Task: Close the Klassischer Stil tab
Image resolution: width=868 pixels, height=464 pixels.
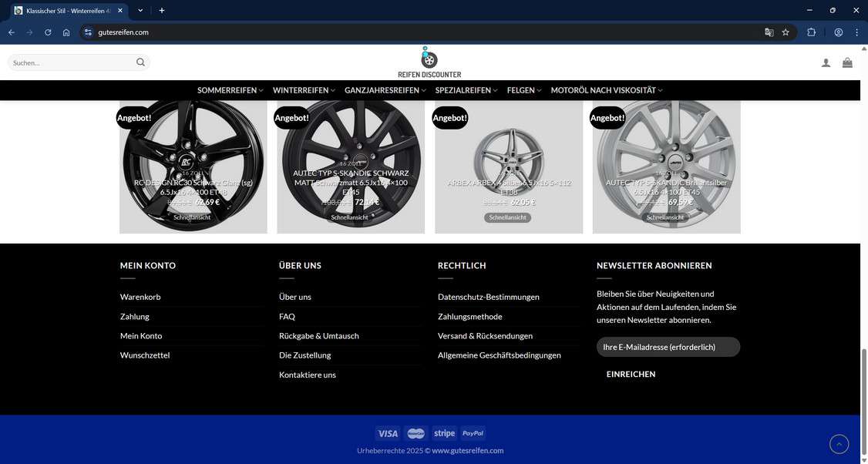Action: click(x=120, y=11)
